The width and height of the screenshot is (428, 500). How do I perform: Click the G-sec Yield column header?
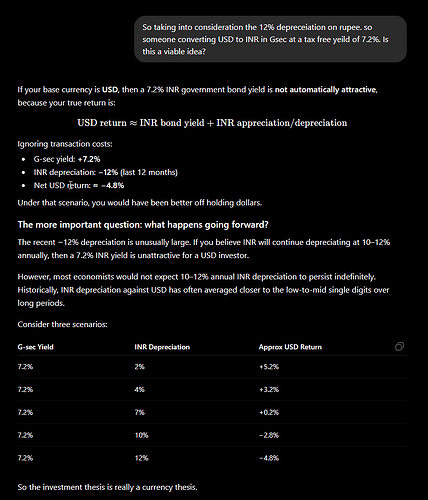point(36,347)
